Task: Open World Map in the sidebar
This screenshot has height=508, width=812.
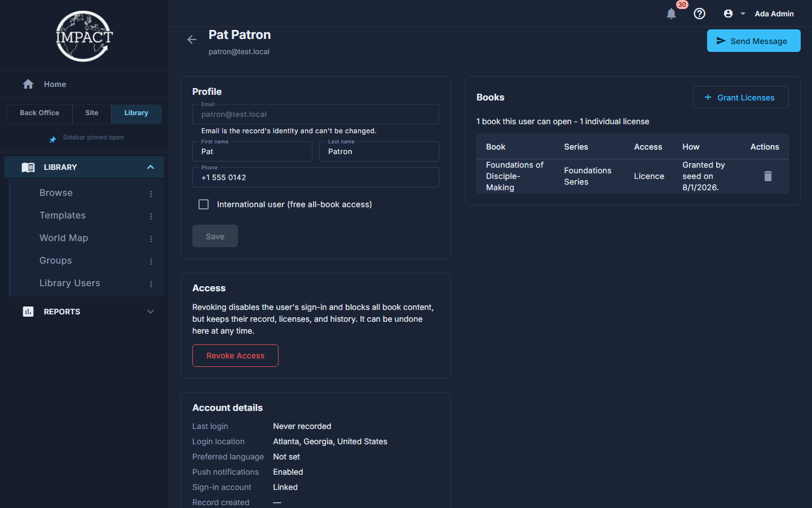Action: tap(64, 238)
